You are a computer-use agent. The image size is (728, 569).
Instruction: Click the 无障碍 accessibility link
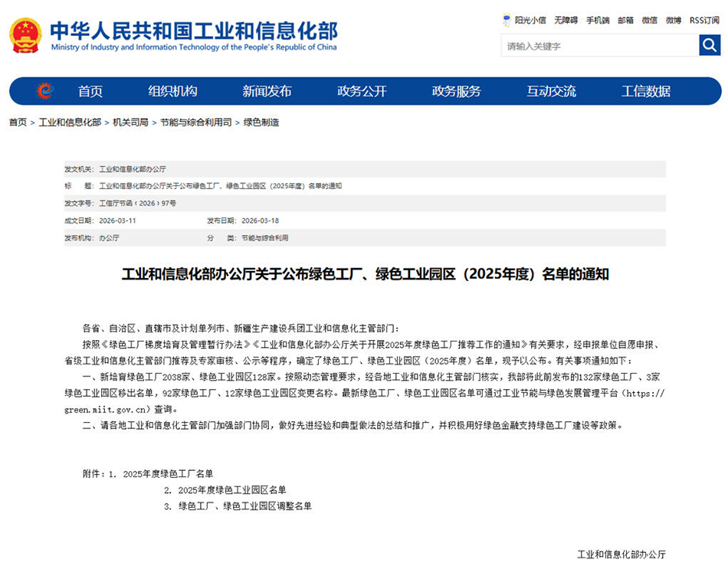click(566, 21)
